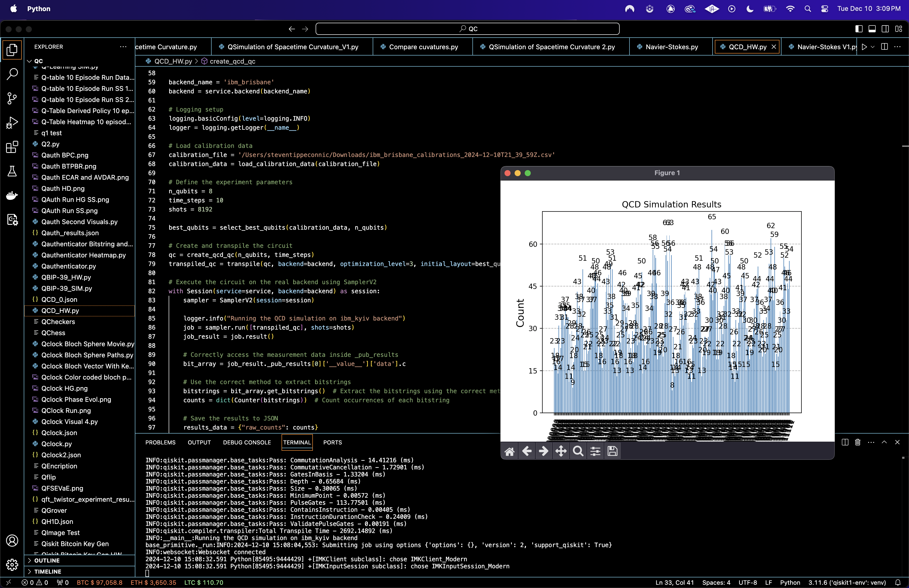Click the QCD_HW.py breadcrumb
909x588 pixels.
(173, 61)
